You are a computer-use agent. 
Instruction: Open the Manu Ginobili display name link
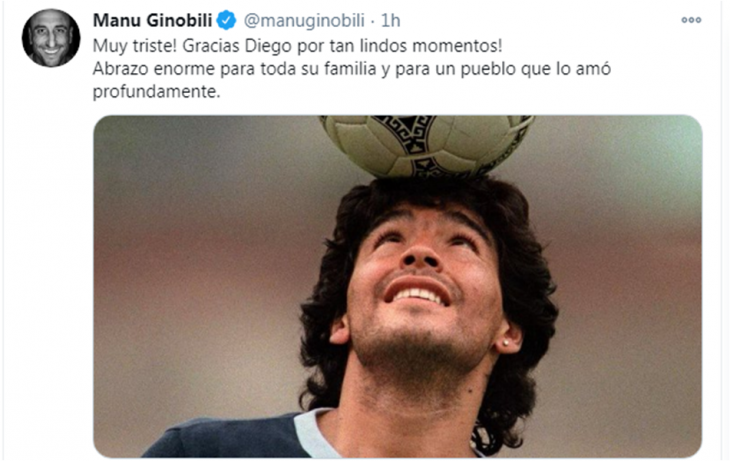(153, 20)
